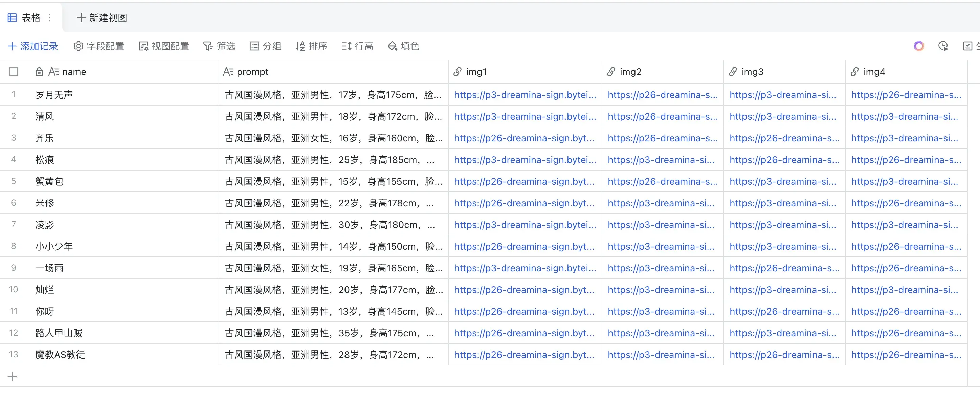Click the img3 column header
Image resolution: width=980 pixels, height=408 pixels.
[752, 71]
